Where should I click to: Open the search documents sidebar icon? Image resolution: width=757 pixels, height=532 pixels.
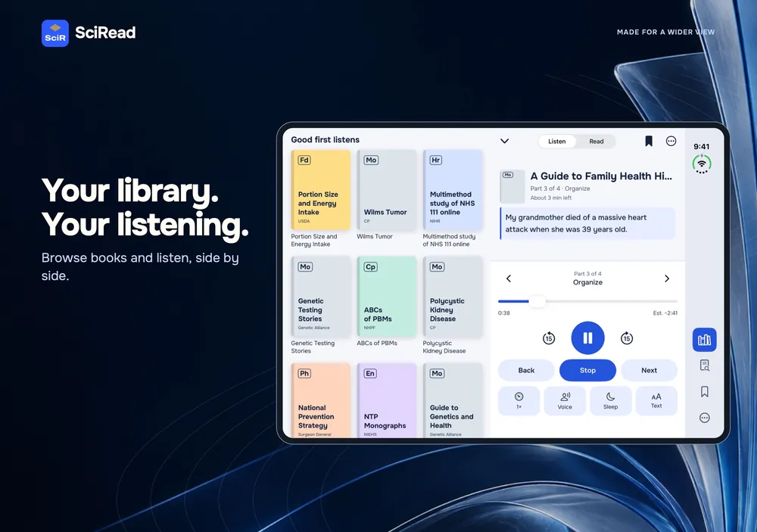tap(704, 366)
